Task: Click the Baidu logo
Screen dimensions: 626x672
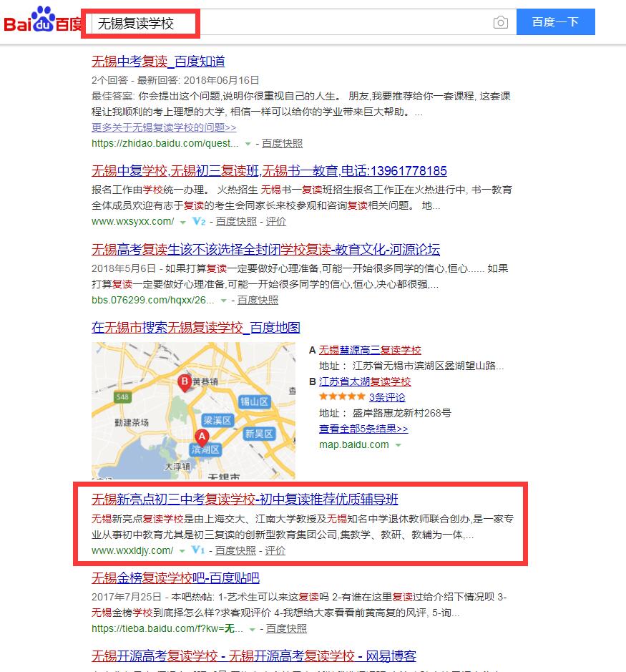Action: point(41,22)
